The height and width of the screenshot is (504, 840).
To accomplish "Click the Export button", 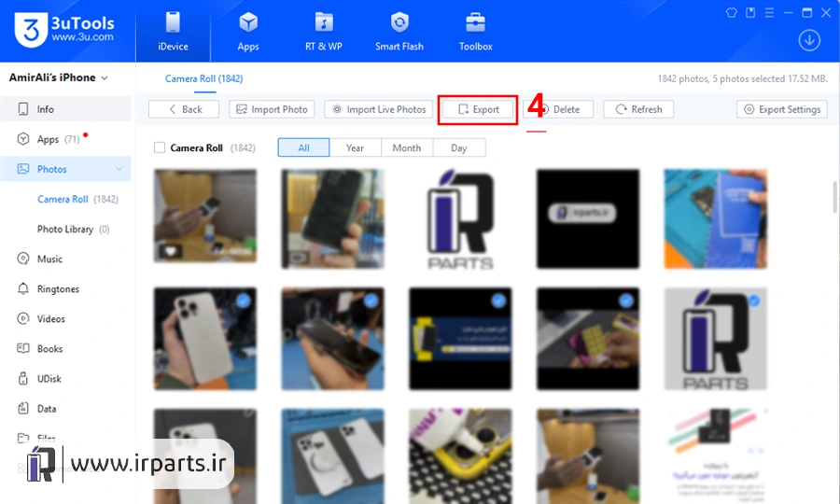I will click(478, 109).
